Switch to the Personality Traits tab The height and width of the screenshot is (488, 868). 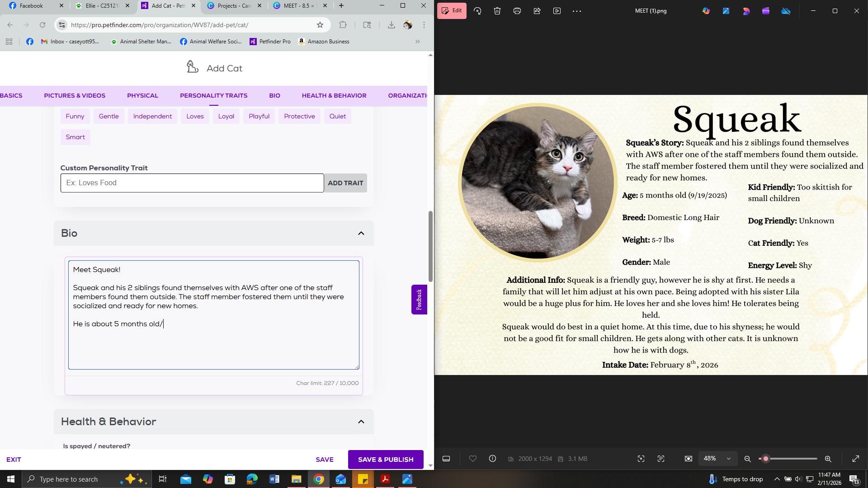tap(213, 95)
